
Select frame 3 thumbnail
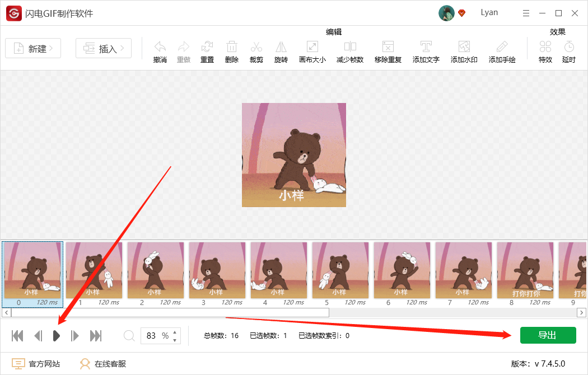coord(217,270)
